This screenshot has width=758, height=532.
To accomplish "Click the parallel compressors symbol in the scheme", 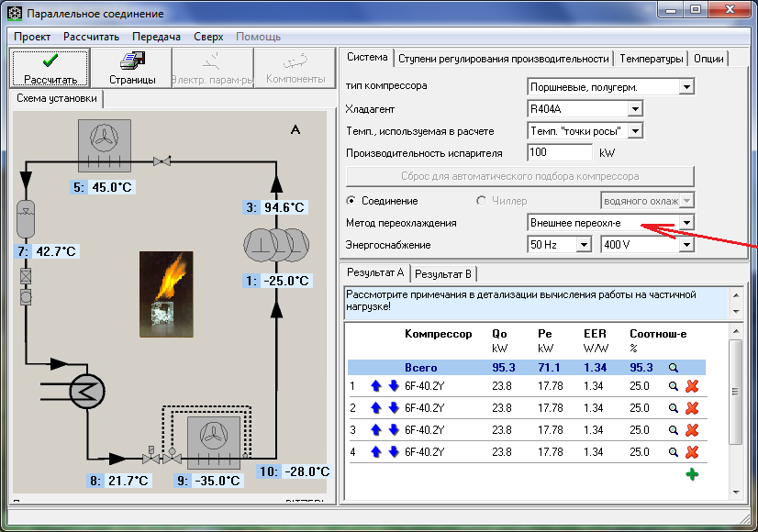I will [276, 245].
